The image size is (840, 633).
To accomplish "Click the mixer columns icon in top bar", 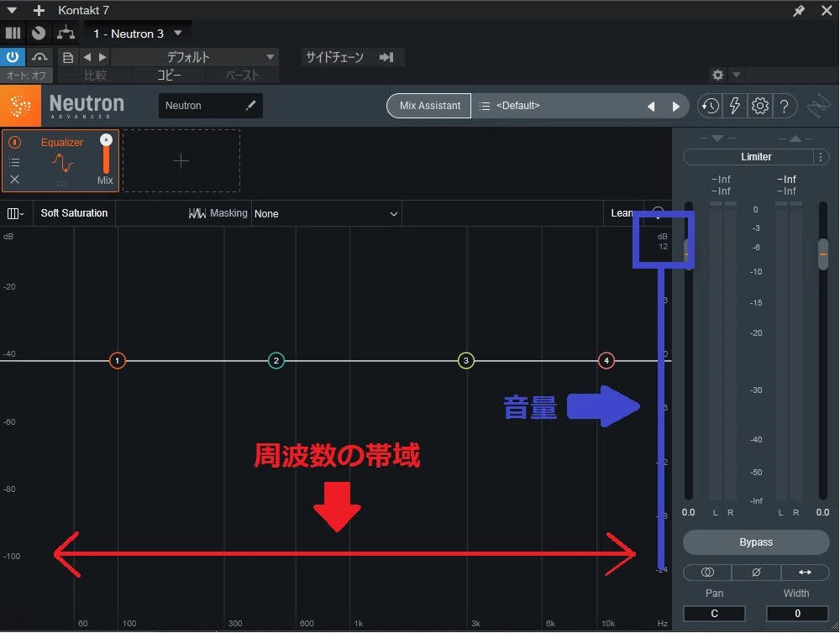I will click(x=13, y=34).
